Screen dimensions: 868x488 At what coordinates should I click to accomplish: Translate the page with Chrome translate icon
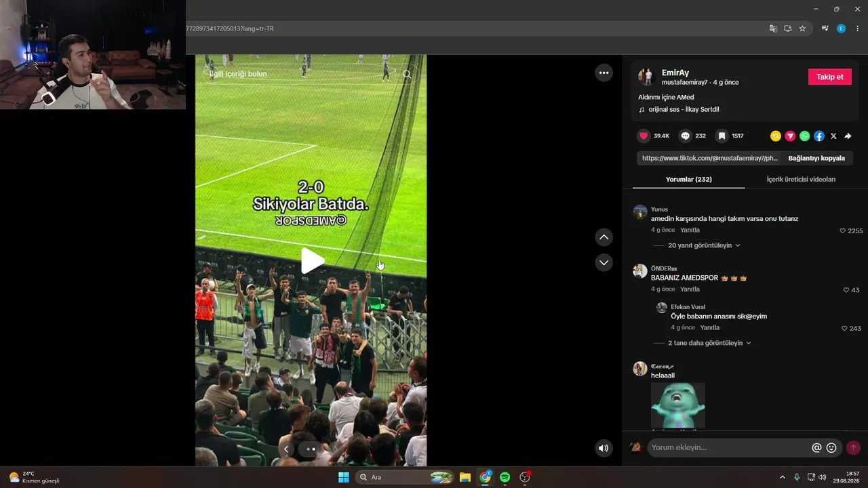tap(773, 28)
